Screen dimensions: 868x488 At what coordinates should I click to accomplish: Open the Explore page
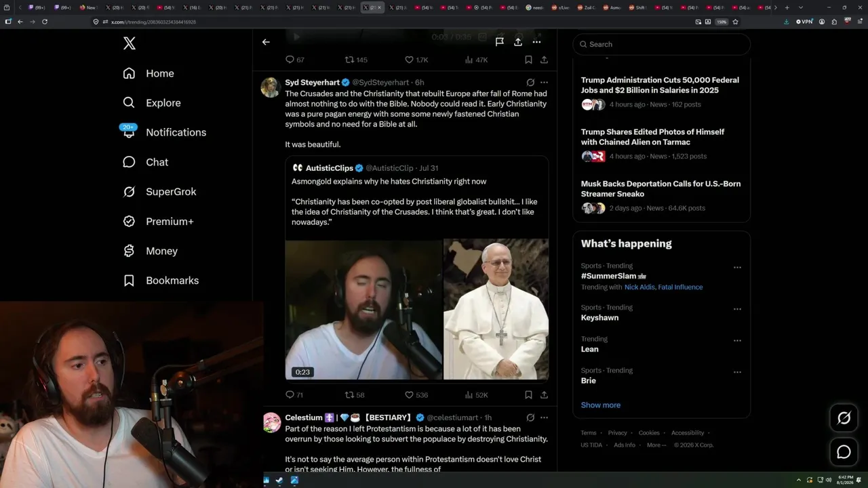152,103
